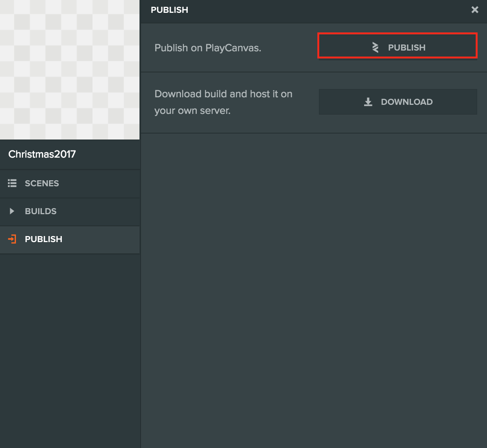Select the Publish sidebar item
The image size is (487, 448).
pos(70,239)
